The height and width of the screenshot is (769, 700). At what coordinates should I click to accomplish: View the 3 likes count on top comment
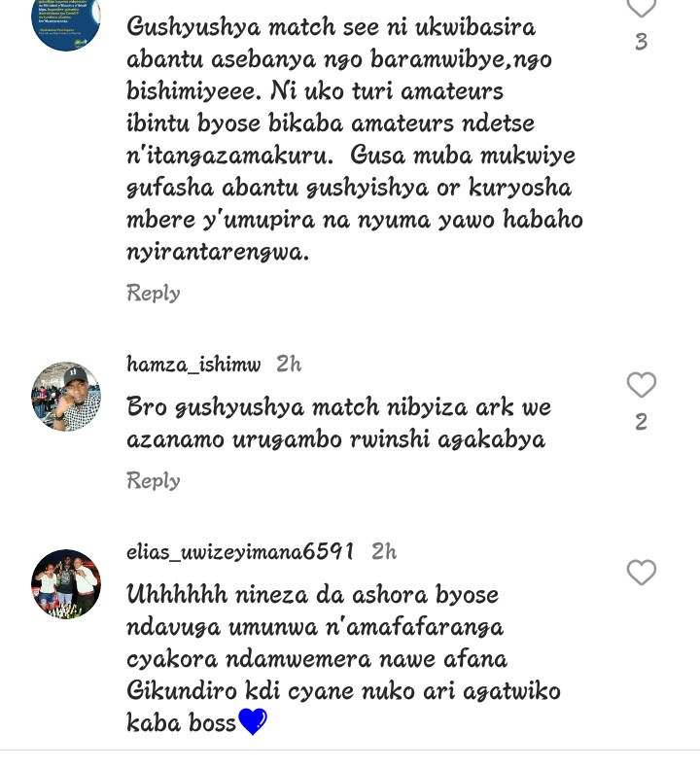[x=641, y=42]
